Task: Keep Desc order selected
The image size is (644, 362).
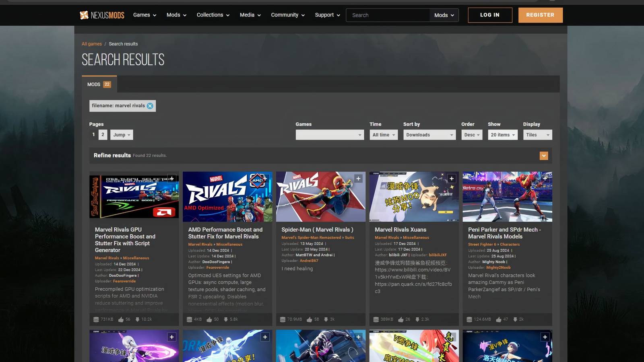Action: (471, 135)
